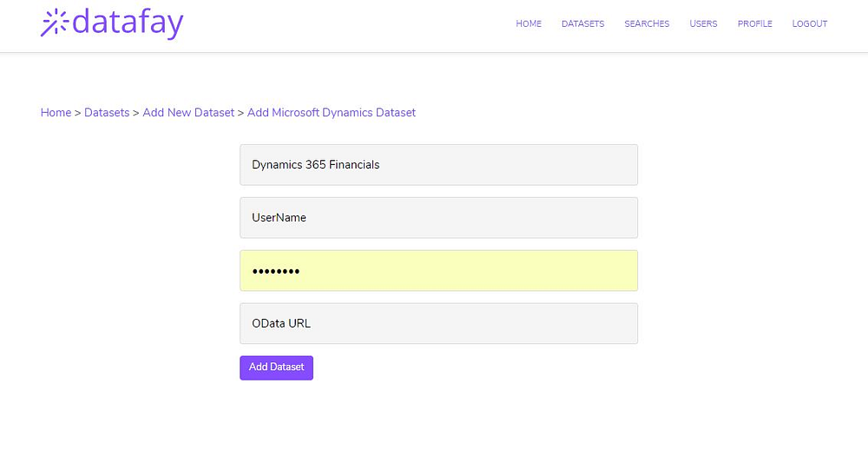Focus the OData URL input field
The image size is (868, 463).
pos(438,323)
